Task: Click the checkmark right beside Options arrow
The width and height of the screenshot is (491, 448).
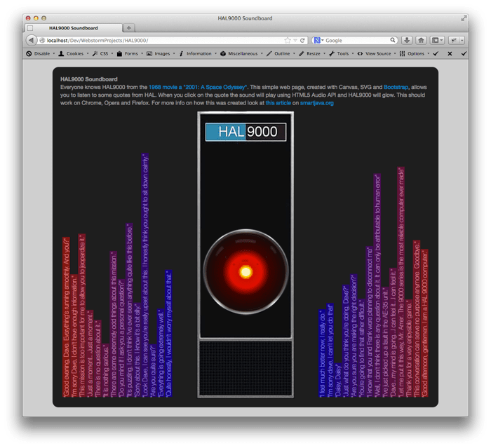Action: [x=436, y=53]
